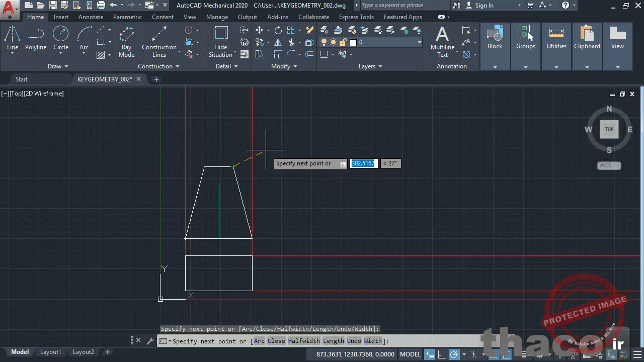The height and width of the screenshot is (362, 644).
Task: Switch to the Annotate ribbon tab
Action: [x=91, y=17]
